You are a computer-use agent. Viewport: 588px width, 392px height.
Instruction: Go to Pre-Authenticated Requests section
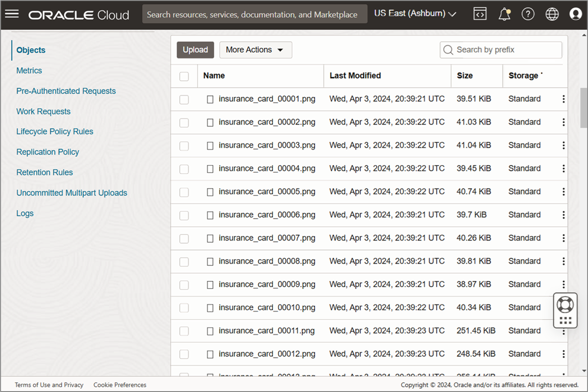coord(66,91)
